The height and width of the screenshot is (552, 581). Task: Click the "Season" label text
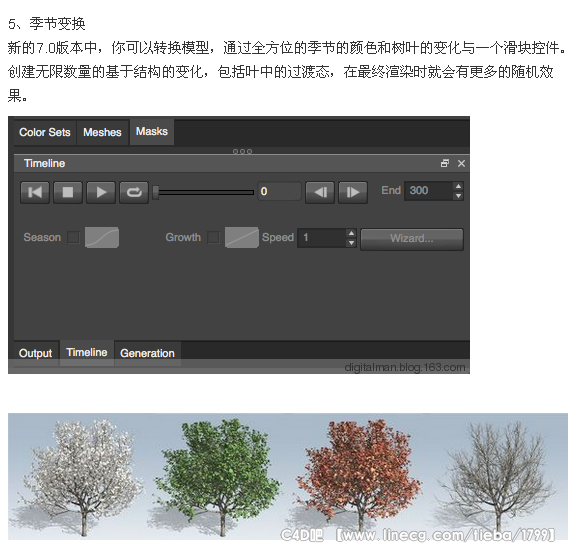(42, 237)
